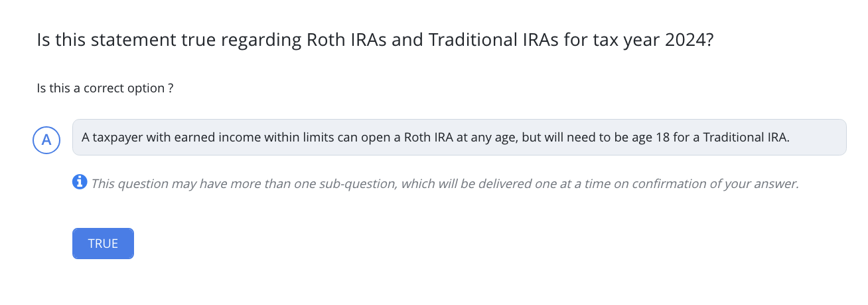Click 'tax year 2024?' in the heading
Image resolution: width=868 pixels, height=305 pixels.
click(652, 41)
